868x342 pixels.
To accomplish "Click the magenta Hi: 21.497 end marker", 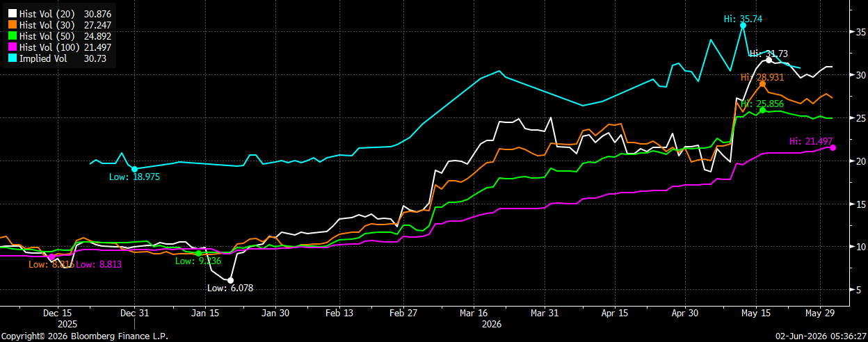I will click(x=833, y=147).
